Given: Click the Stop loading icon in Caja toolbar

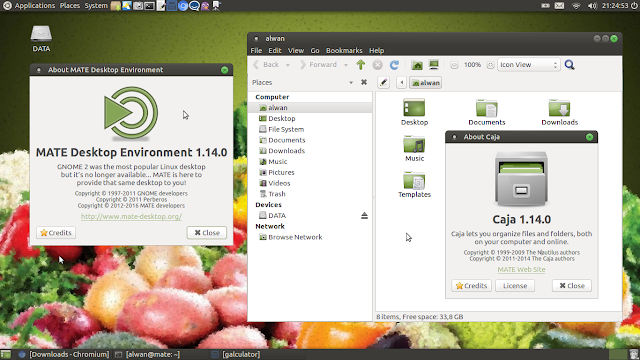Looking at the screenshot, I should [x=378, y=64].
